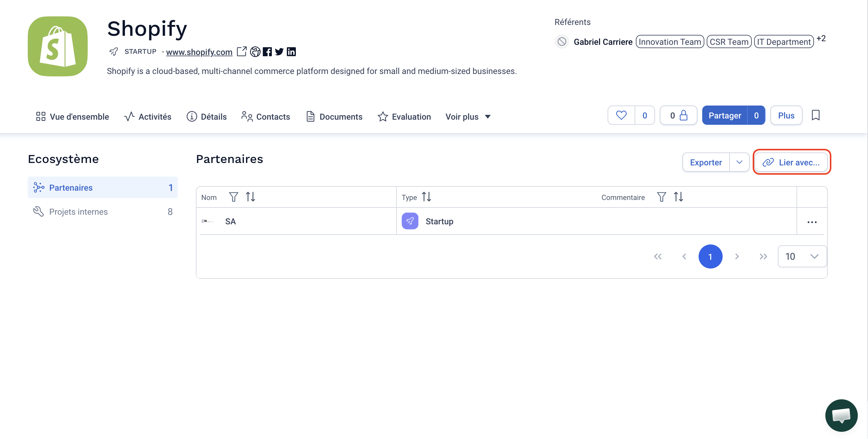Screen dimensions: 868x439
Task: Open the Plus menu button
Action: pyautogui.click(x=786, y=115)
